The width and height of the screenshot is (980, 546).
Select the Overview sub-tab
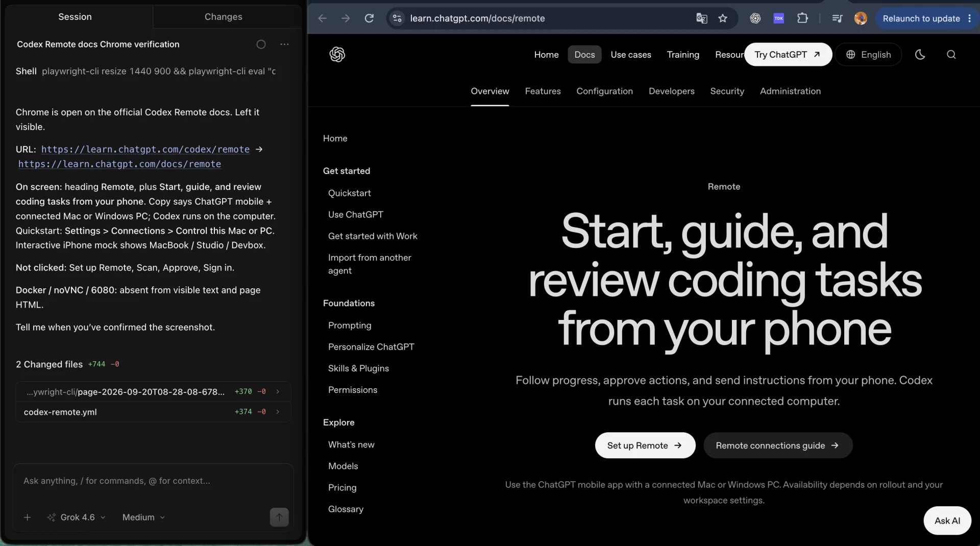pos(489,91)
